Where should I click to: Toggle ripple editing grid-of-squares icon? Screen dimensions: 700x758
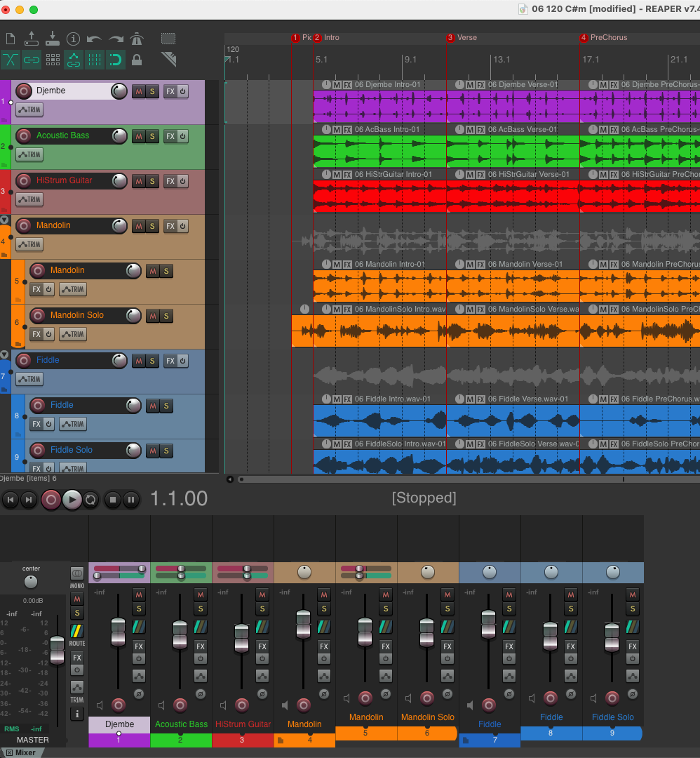[52, 60]
